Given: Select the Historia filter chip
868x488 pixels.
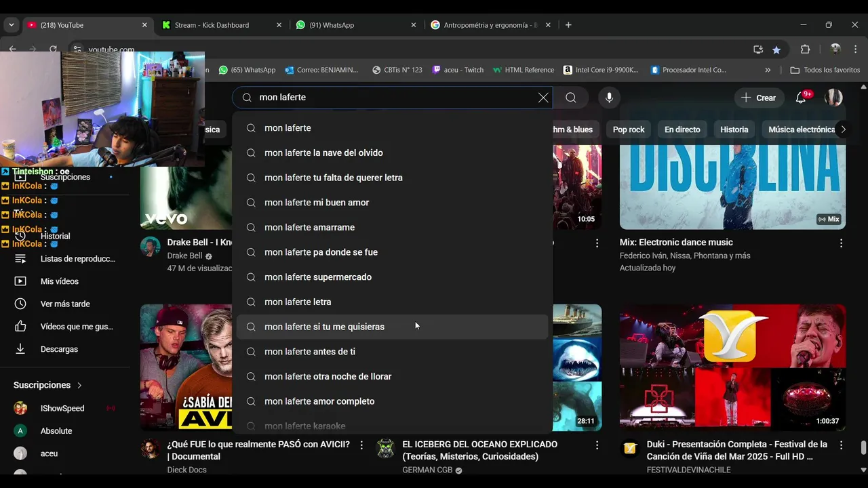Looking at the screenshot, I should [734, 129].
